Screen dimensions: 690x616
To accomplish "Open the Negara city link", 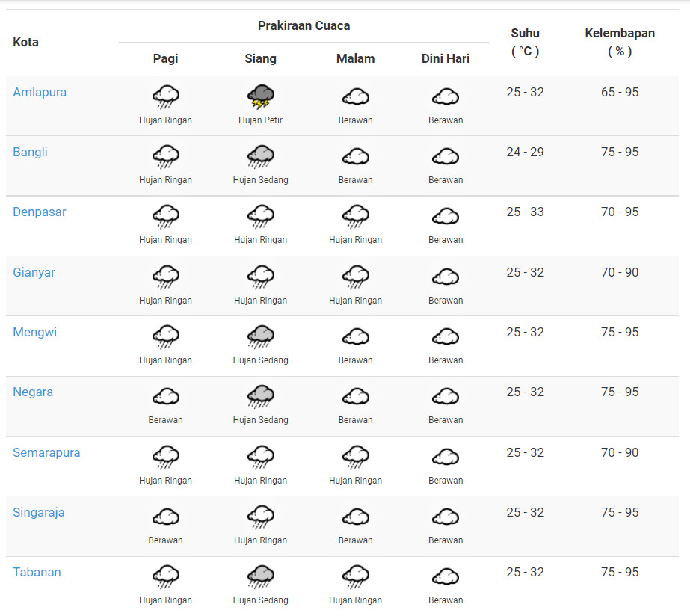I will pyautogui.click(x=33, y=392).
